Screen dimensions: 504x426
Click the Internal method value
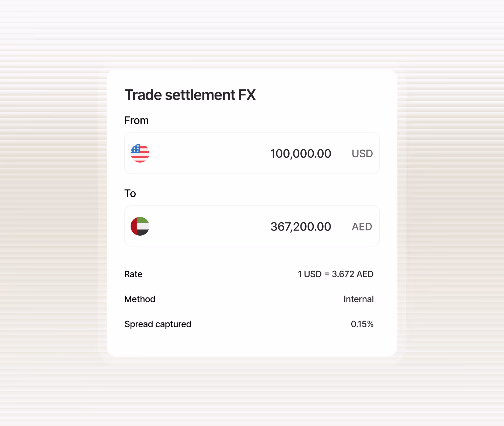pos(358,299)
